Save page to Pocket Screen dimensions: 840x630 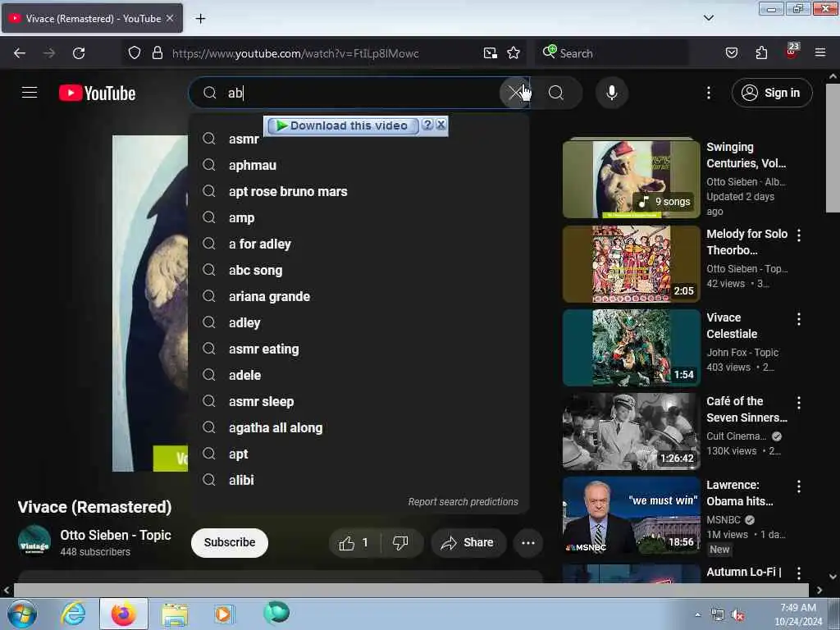(x=731, y=53)
